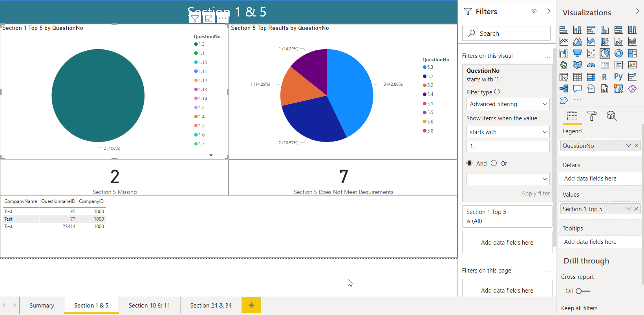Image resolution: width=644 pixels, height=315 pixels.
Task: Click the filter value field containing '1.'
Action: click(x=508, y=146)
